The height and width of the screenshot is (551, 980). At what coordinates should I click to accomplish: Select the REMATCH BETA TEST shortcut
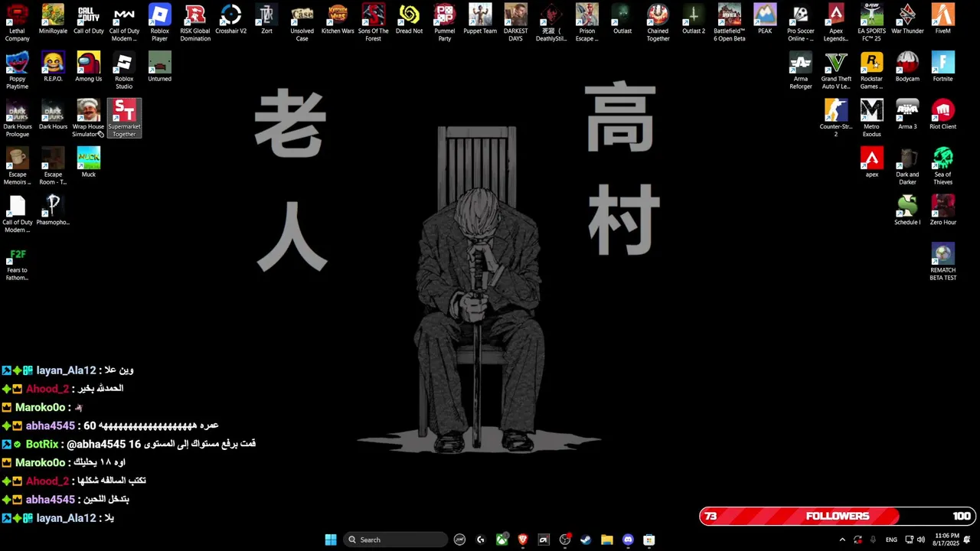[x=942, y=262]
